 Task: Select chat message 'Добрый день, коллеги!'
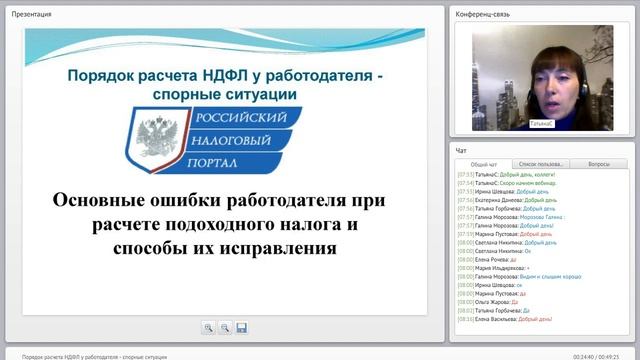506,175
